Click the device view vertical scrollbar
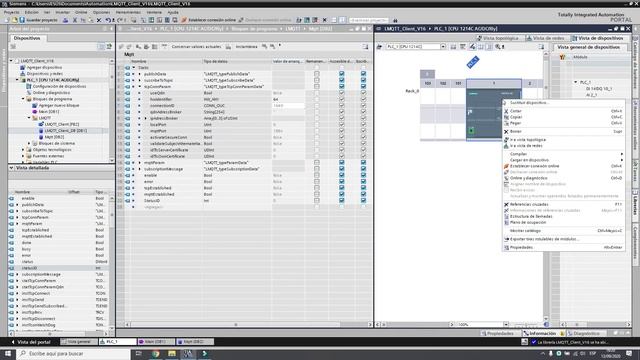 point(546,88)
